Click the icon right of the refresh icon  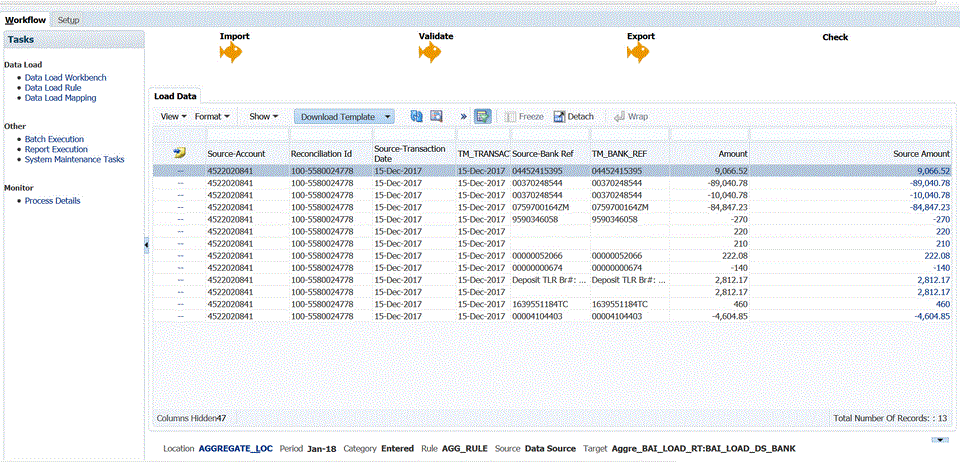[x=436, y=116]
